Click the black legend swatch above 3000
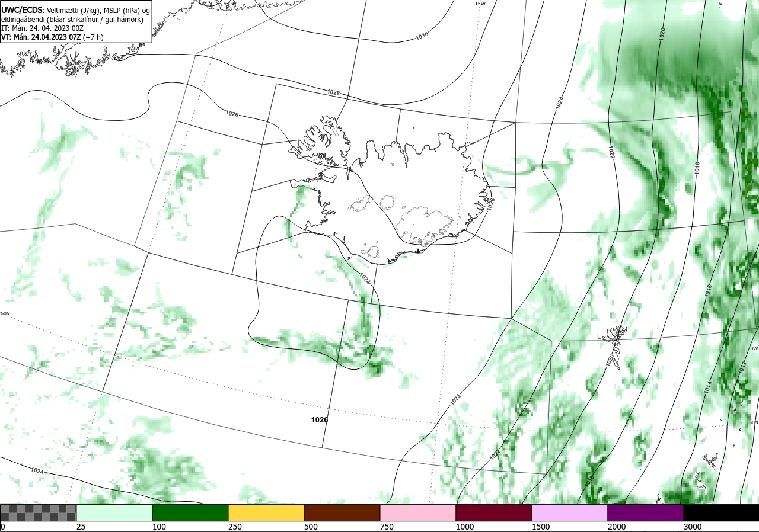The width and height of the screenshot is (759, 532). pos(721,512)
